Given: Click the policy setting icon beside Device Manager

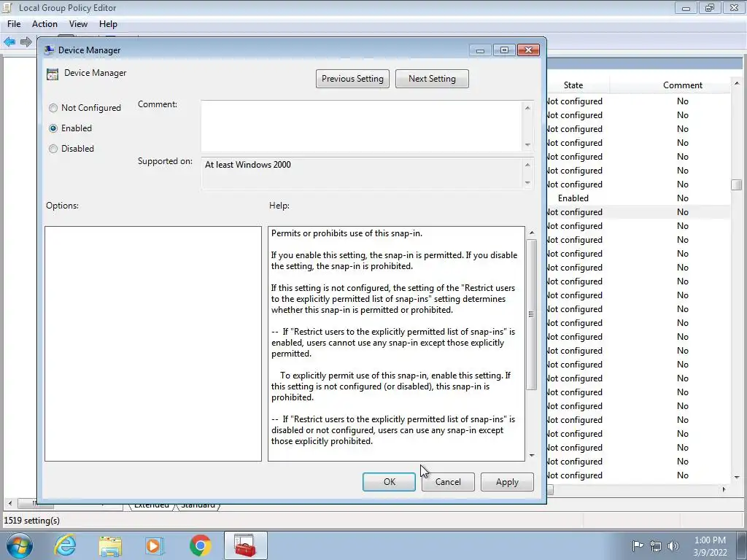Looking at the screenshot, I should click(x=53, y=74).
